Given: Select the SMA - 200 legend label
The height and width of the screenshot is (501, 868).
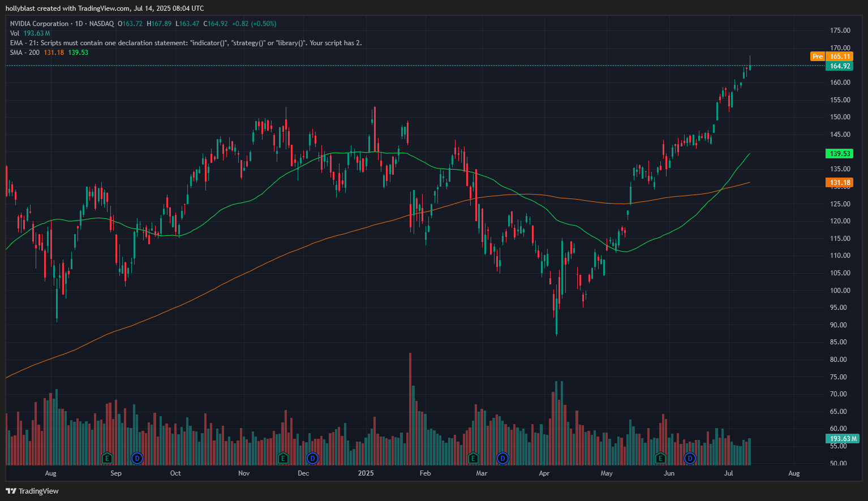Looking at the screenshot, I should pos(25,53).
